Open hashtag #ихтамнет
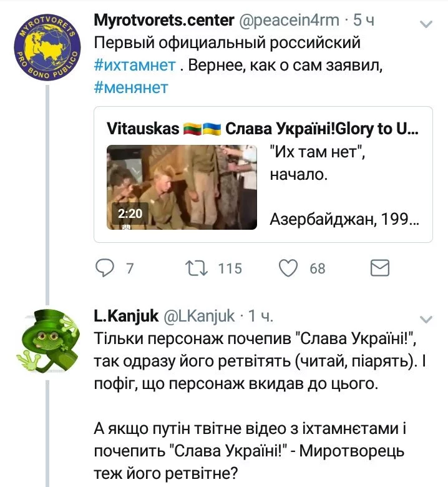The width and height of the screenshot is (448, 487). (134, 66)
